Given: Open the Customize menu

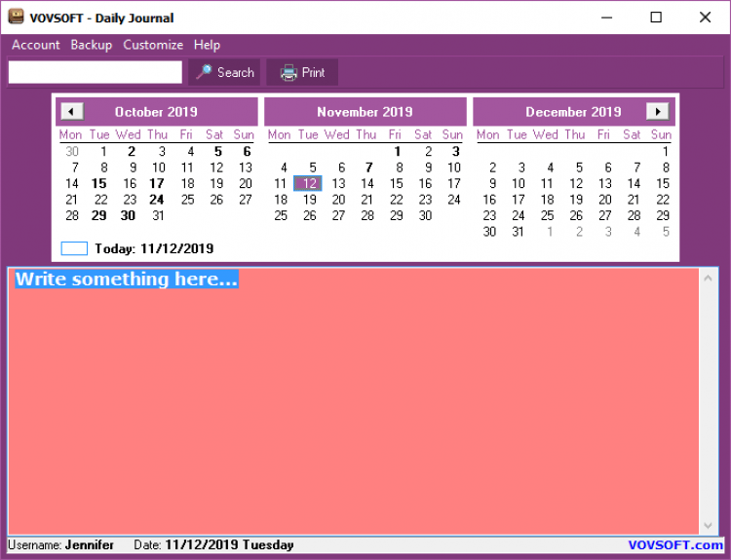Looking at the screenshot, I should [x=153, y=45].
